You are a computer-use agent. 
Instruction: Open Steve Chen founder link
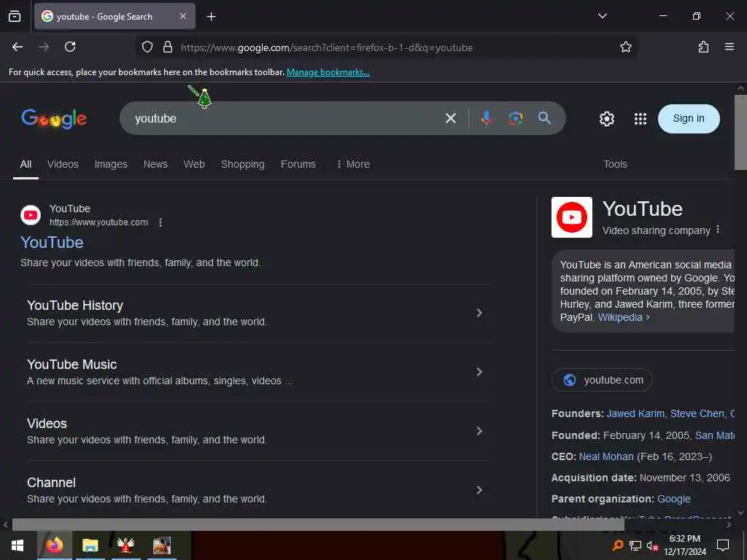[x=697, y=413]
